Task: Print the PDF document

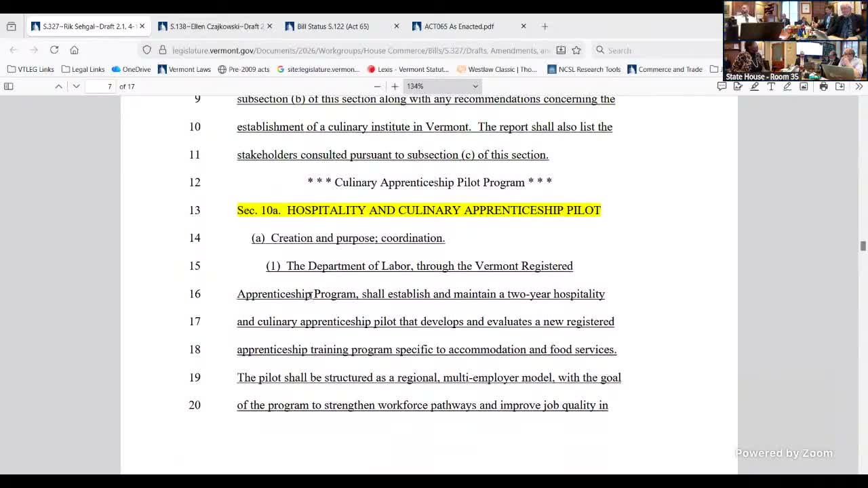Action: [823, 86]
